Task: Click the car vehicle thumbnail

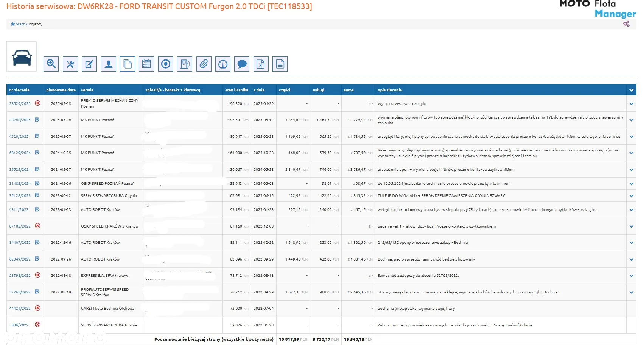Action: tap(22, 56)
